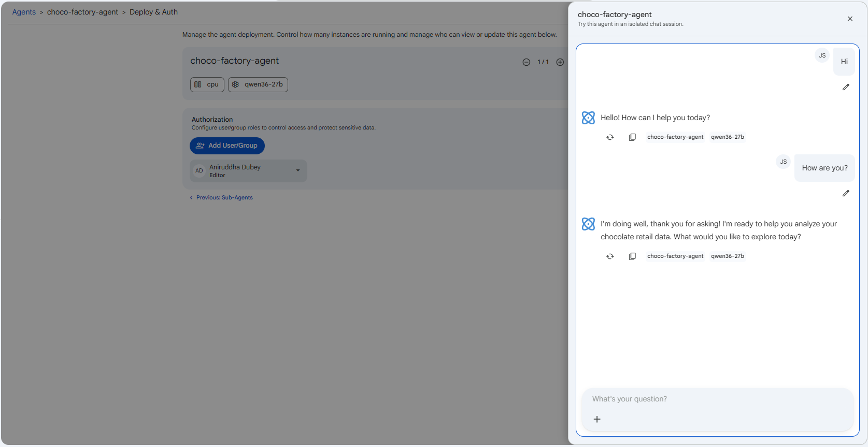
Task: Click the Authorization section heading
Action: (212, 119)
